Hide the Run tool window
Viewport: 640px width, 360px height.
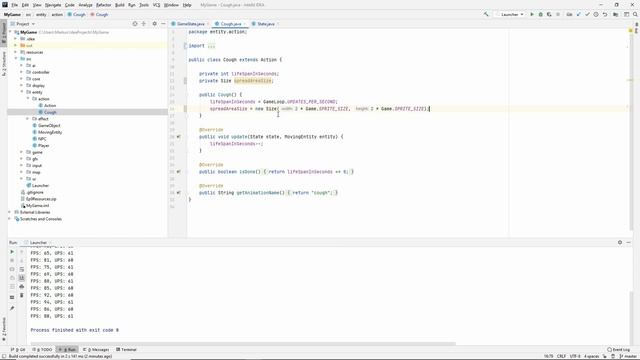coord(629,242)
